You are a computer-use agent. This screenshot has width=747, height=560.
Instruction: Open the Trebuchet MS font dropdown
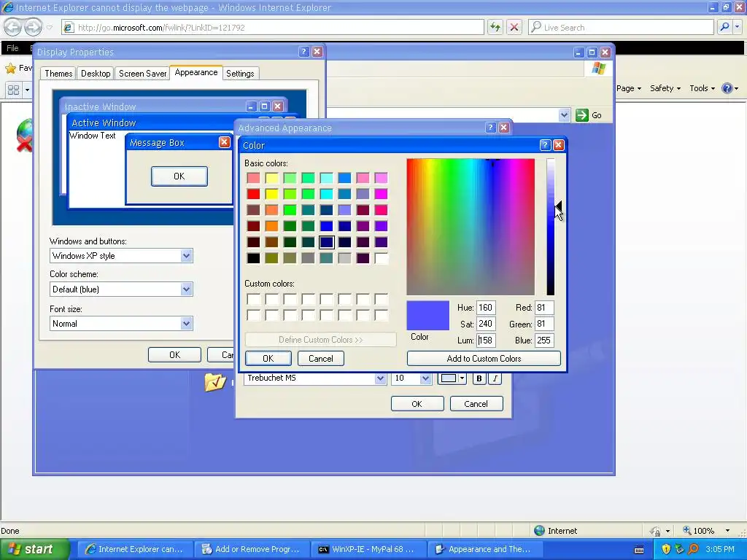pos(379,378)
